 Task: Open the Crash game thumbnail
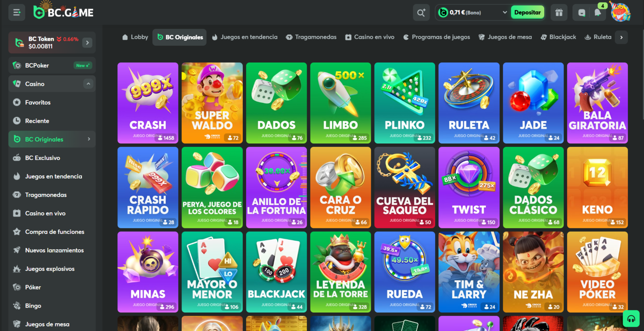pos(148,103)
